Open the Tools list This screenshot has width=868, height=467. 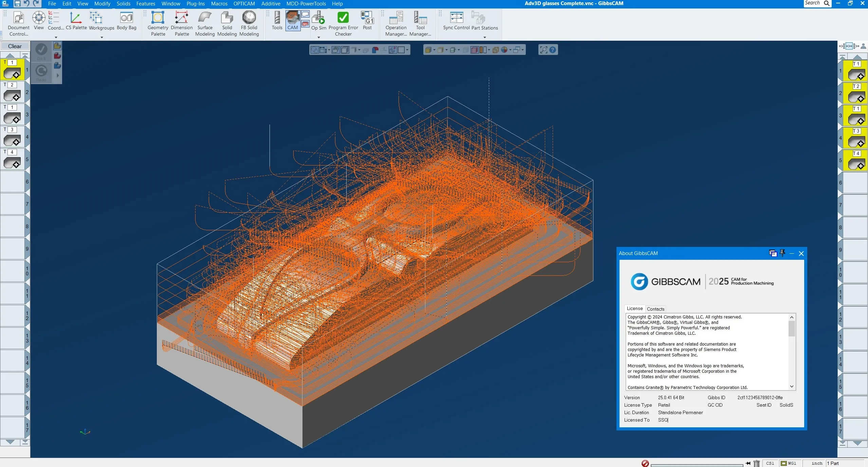(x=277, y=21)
